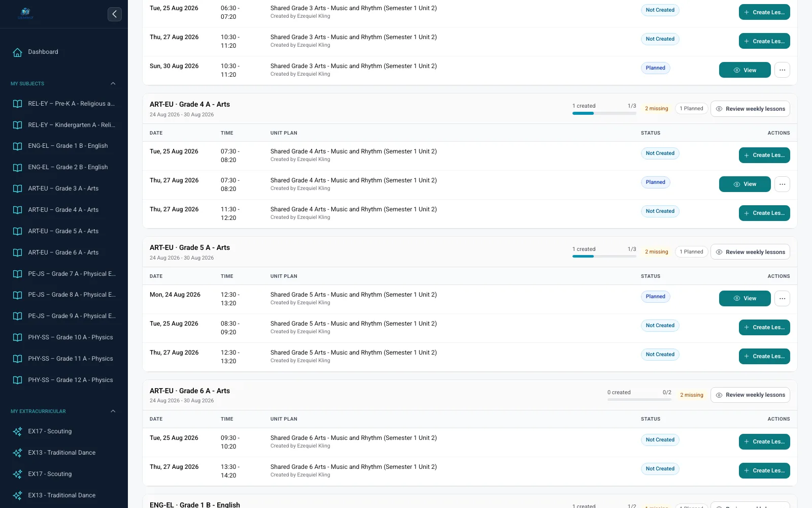This screenshot has height=508, width=812.
Task: Open PE-JS Grade 7 A Physical Education subject
Action: (x=64, y=274)
